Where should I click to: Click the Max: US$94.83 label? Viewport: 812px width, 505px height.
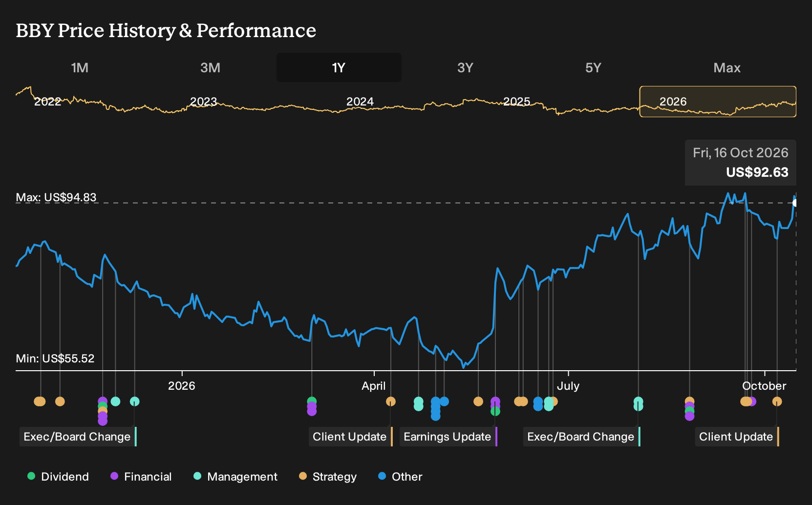tap(56, 197)
